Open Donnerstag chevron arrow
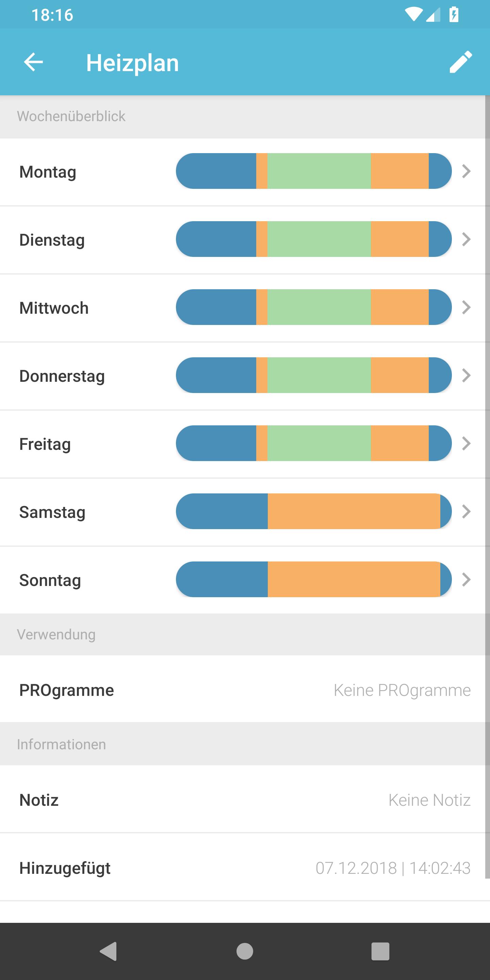Image resolution: width=490 pixels, height=980 pixels. point(466,375)
